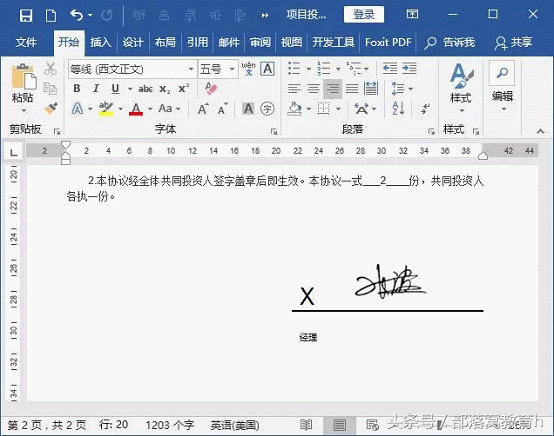Switch to the 审阅 tab
The image size is (554, 436).
pos(260,42)
